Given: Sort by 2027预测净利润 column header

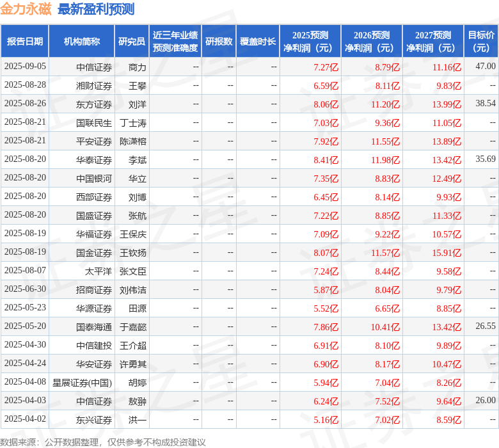Looking at the screenshot, I should click(x=433, y=42).
